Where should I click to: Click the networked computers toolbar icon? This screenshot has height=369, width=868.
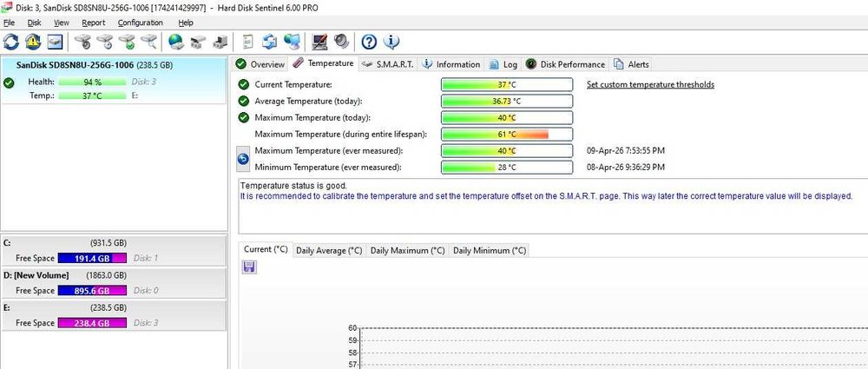(x=292, y=41)
